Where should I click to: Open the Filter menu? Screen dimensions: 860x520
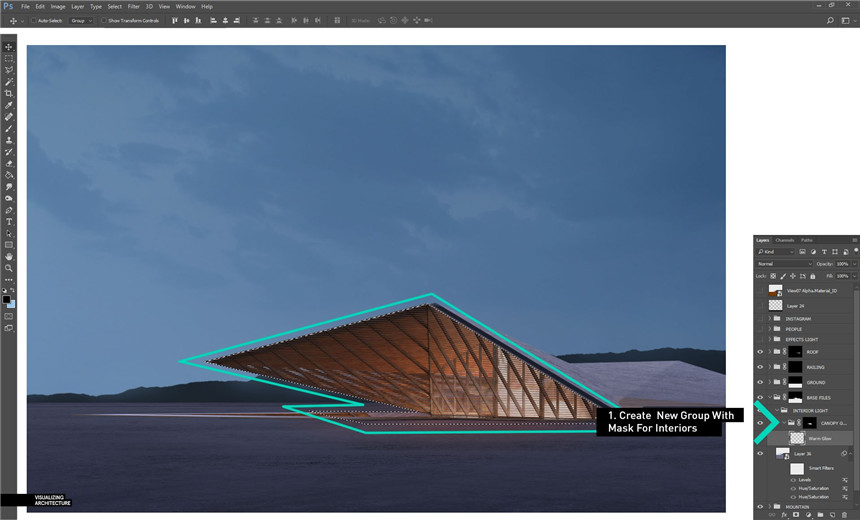(x=133, y=6)
